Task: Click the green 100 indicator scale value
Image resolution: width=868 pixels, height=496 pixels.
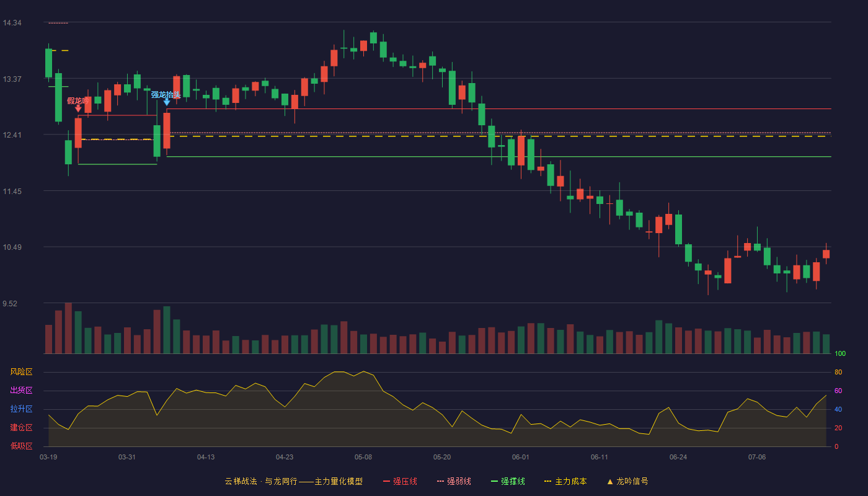Action: click(840, 354)
